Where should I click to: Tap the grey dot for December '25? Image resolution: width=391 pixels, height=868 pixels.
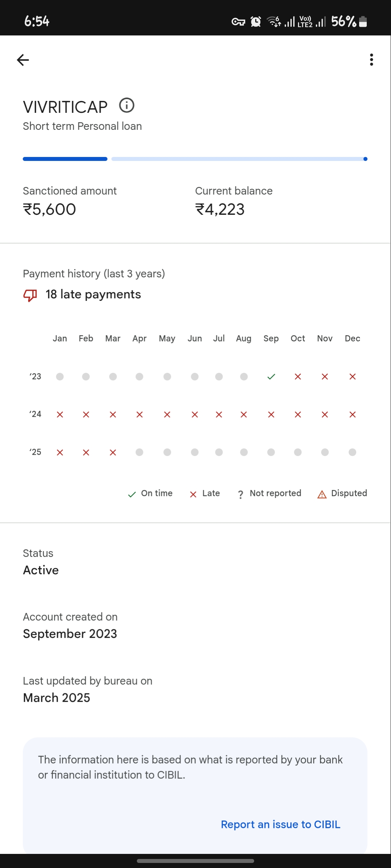pyautogui.click(x=353, y=452)
